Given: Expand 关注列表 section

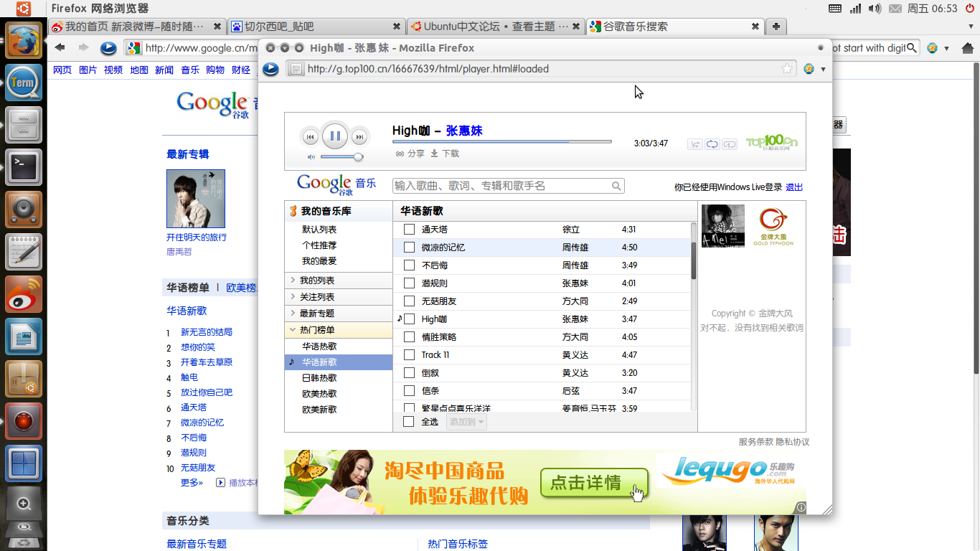Looking at the screenshot, I should click(x=339, y=297).
